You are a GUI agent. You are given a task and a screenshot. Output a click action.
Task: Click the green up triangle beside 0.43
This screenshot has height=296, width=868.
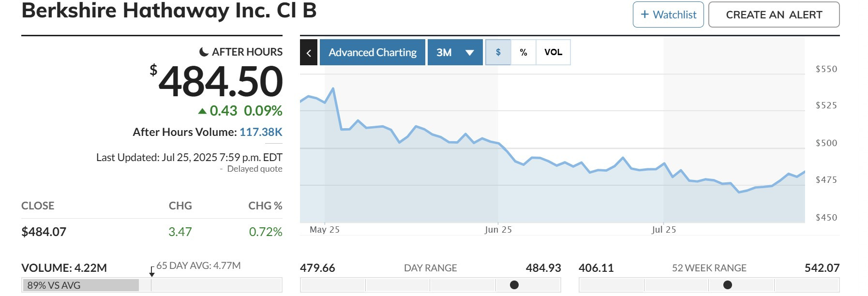point(202,111)
